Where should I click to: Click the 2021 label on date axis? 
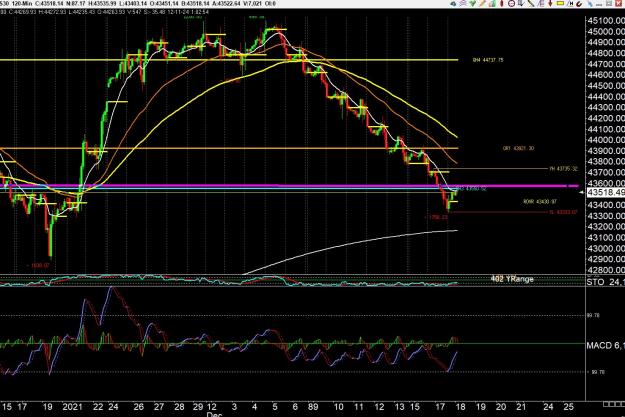point(73,407)
